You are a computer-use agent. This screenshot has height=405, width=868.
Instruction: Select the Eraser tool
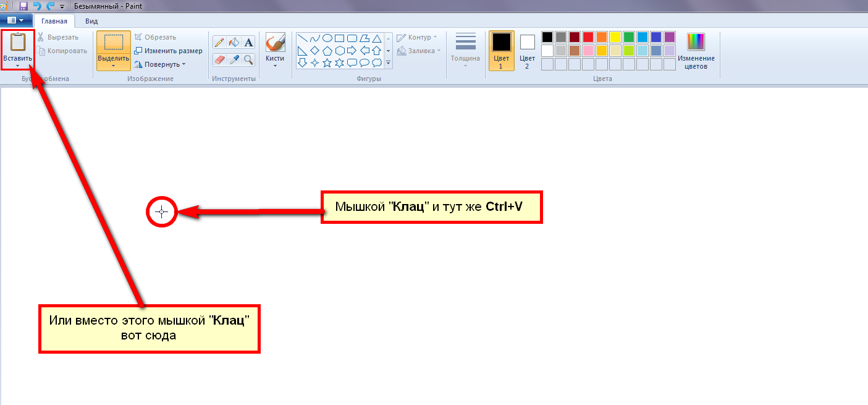[219, 59]
